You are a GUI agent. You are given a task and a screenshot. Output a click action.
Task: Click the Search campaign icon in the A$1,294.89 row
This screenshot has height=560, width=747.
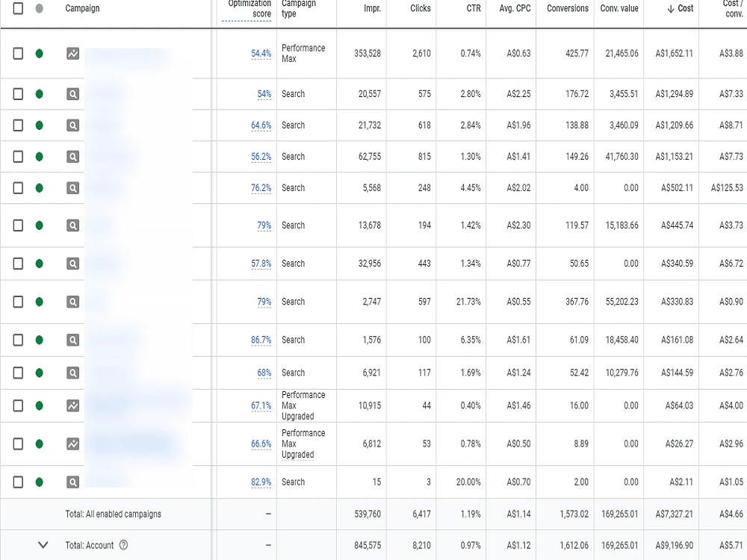73,94
